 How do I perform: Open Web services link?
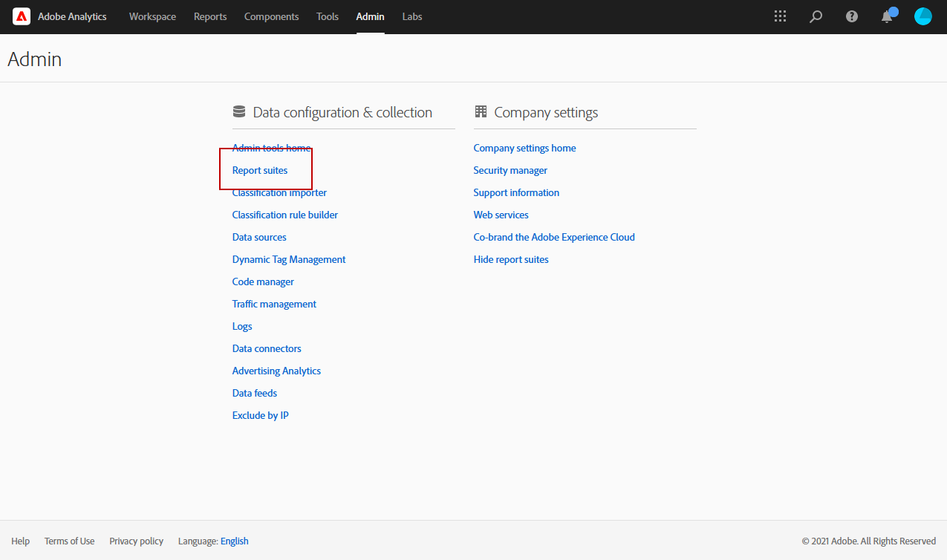click(501, 215)
